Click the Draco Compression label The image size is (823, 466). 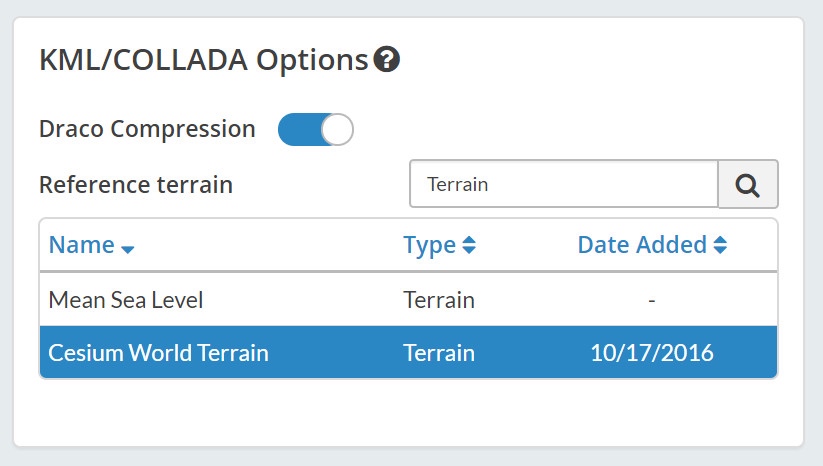point(147,129)
